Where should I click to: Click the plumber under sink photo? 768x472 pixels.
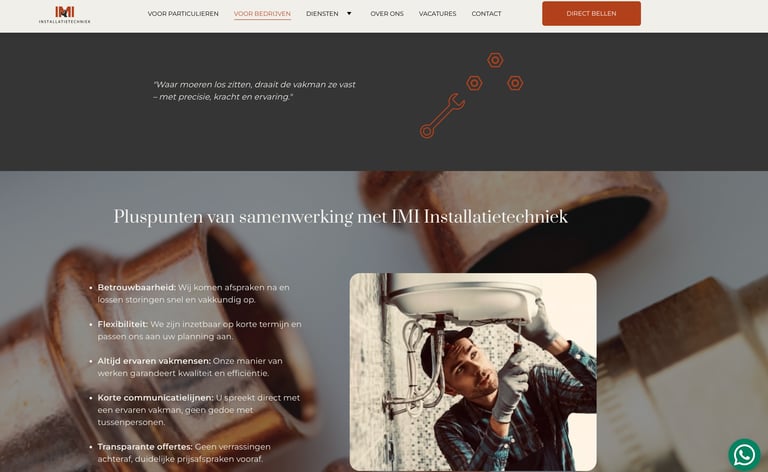pos(473,372)
